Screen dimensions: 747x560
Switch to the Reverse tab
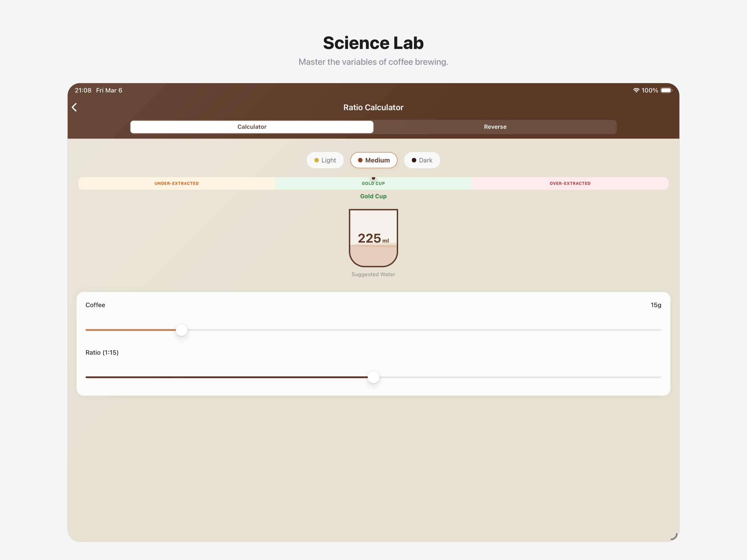point(495,127)
